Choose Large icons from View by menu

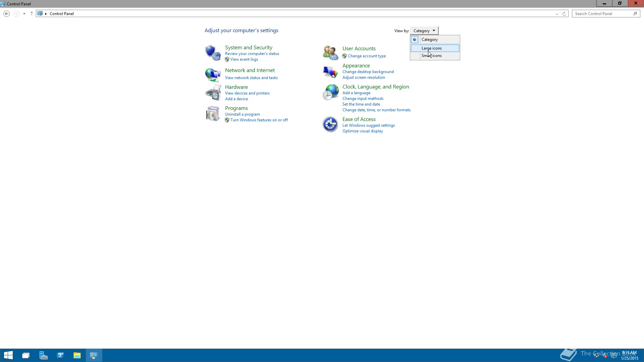(x=435, y=48)
